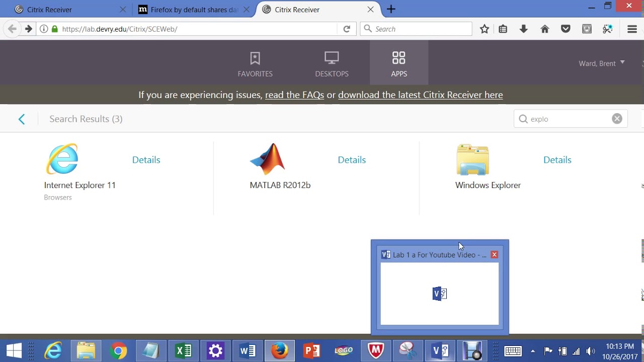Open the Firefox downloads arrow
This screenshot has width=644, height=362.
(523, 29)
